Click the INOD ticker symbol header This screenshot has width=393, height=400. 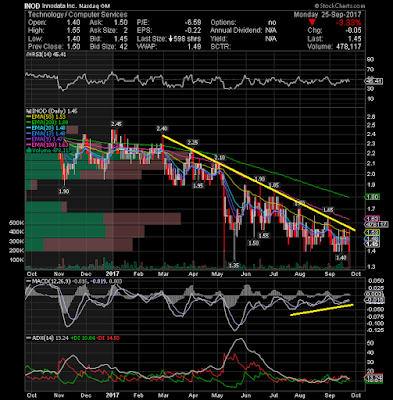click(x=32, y=6)
